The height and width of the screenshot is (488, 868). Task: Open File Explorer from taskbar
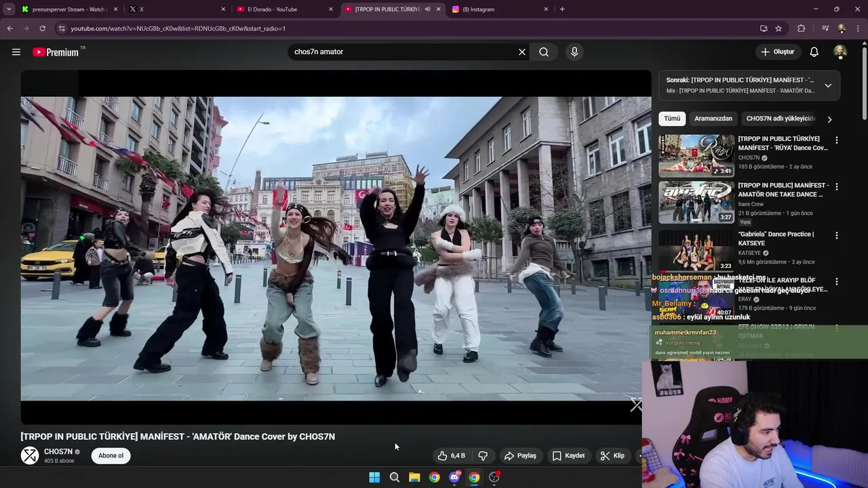pos(414,477)
